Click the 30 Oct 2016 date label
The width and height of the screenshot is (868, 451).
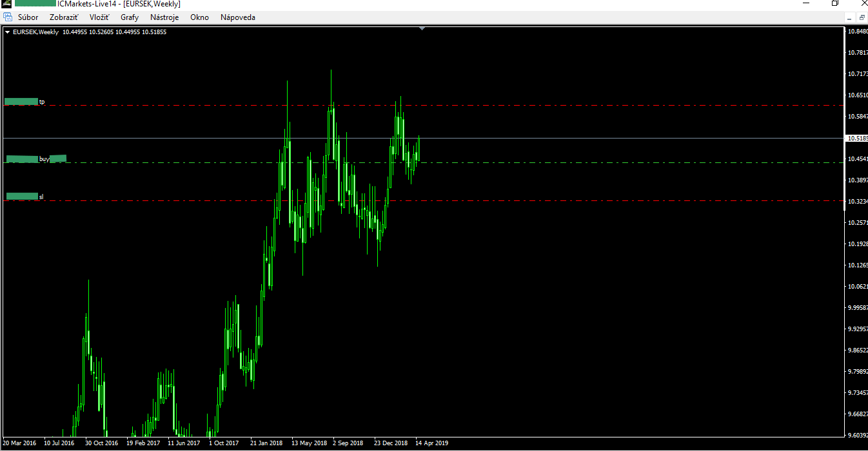click(x=101, y=443)
